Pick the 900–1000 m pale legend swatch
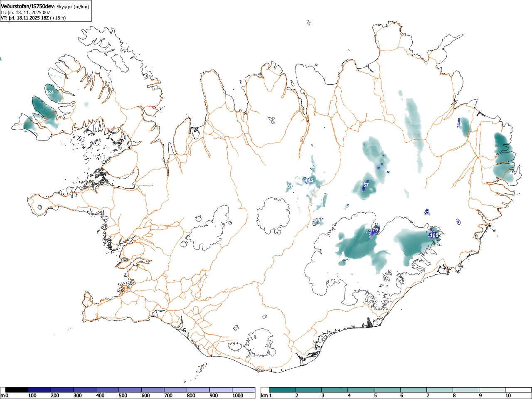This screenshot has width=532, height=399. click(x=221, y=390)
